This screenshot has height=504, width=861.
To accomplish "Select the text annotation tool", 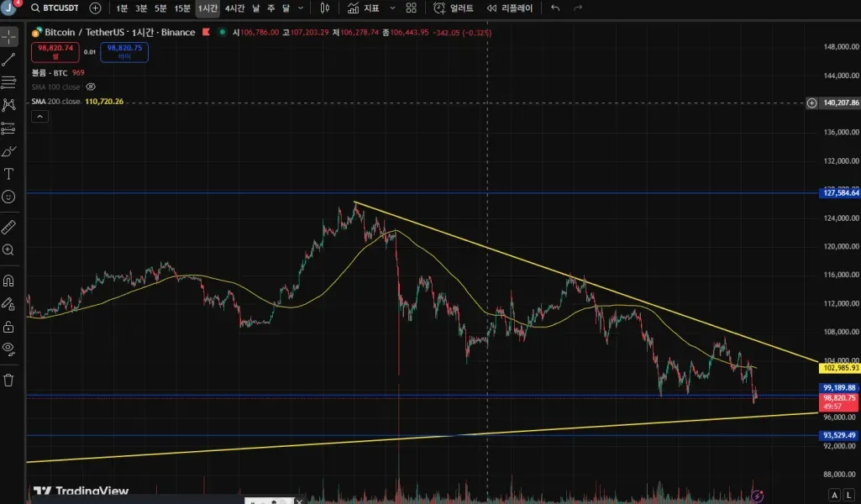I will (x=8, y=174).
